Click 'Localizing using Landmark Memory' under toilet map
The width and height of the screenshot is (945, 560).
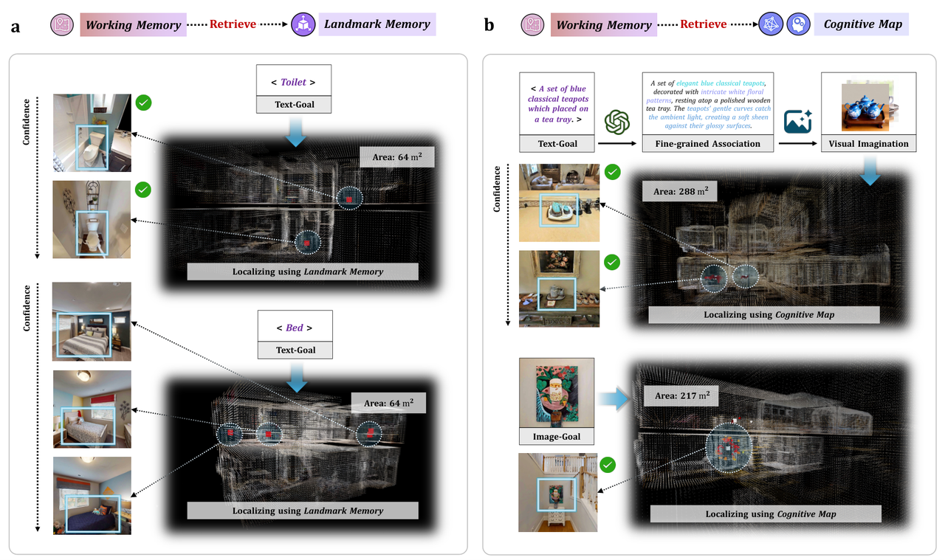pos(303,272)
